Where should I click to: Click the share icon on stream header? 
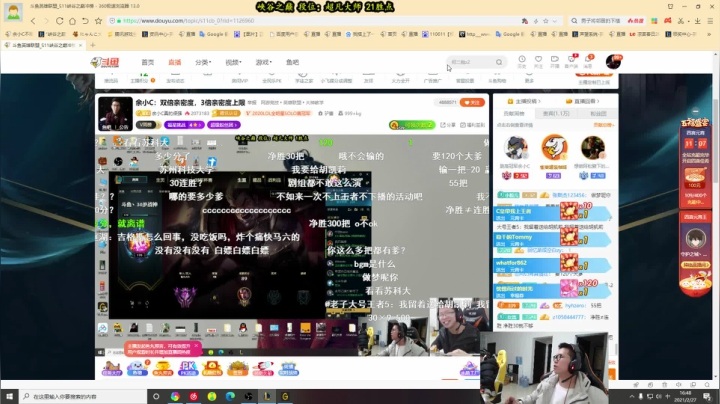click(448, 125)
